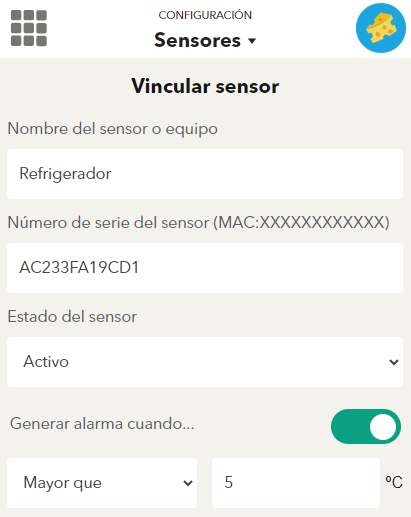Click the white knob of the alarm toggle
The height and width of the screenshot is (517, 411).
pos(383,427)
